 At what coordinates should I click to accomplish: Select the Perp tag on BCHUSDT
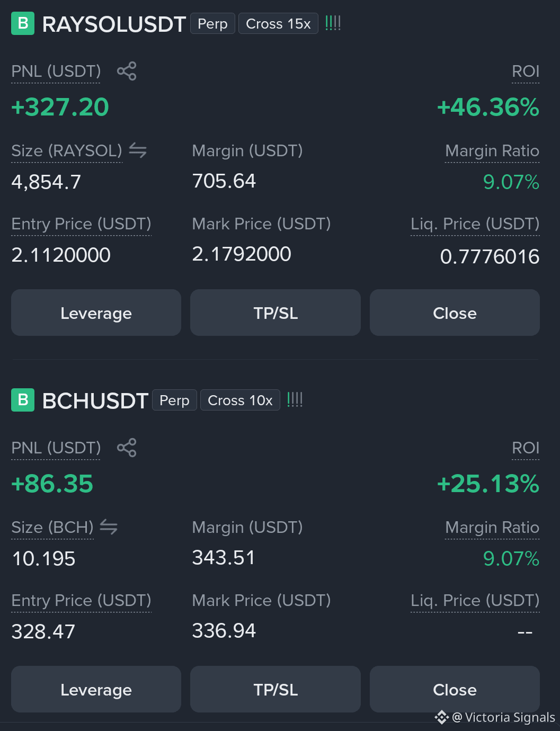174,400
